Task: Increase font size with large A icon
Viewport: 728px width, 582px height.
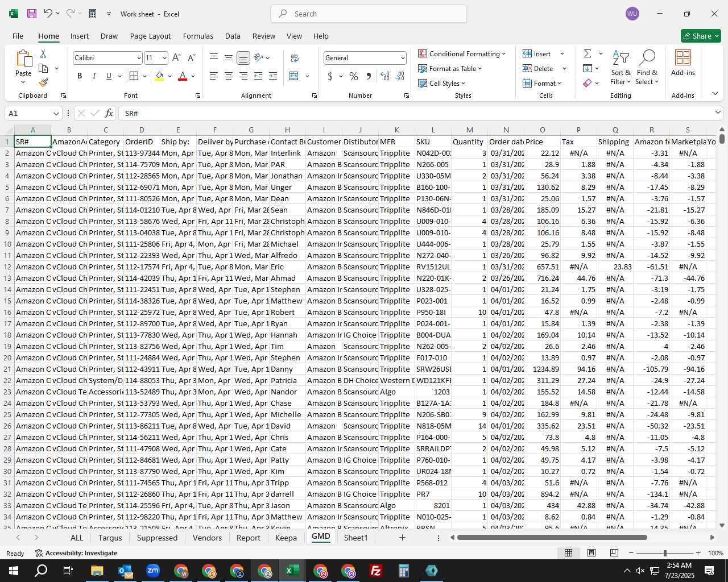Action: [x=176, y=58]
